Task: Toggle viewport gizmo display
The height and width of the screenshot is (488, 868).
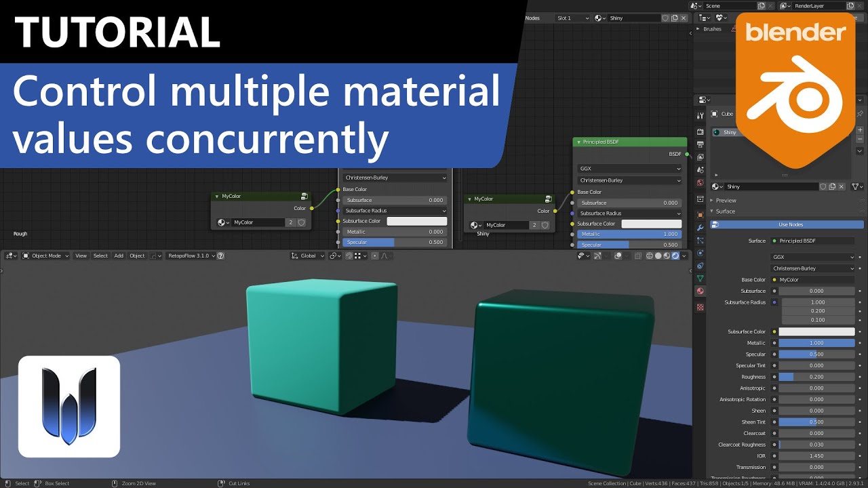Action: [x=597, y=256]
